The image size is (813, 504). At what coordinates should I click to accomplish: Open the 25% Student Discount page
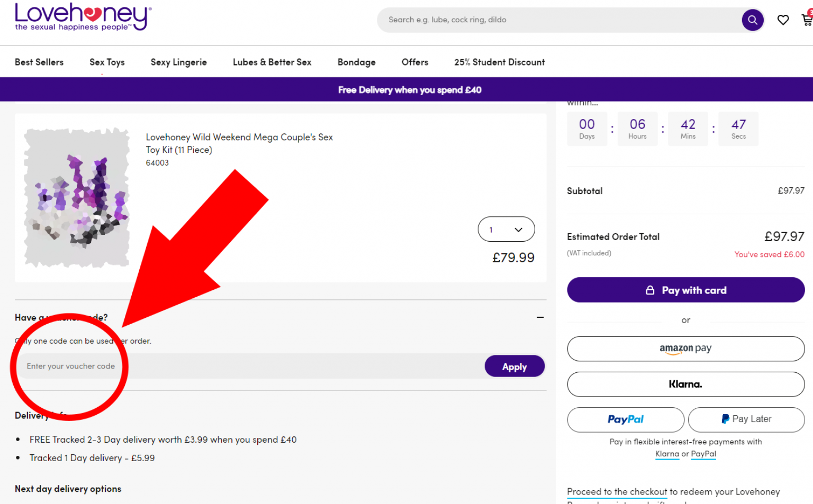pyautogui.click(x=499, y=62)
